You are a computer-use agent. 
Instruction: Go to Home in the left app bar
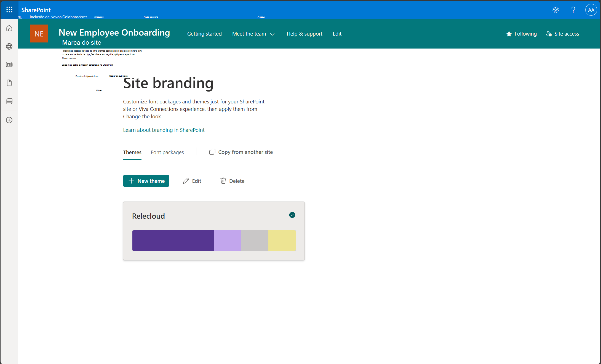(x=9, y=28)
